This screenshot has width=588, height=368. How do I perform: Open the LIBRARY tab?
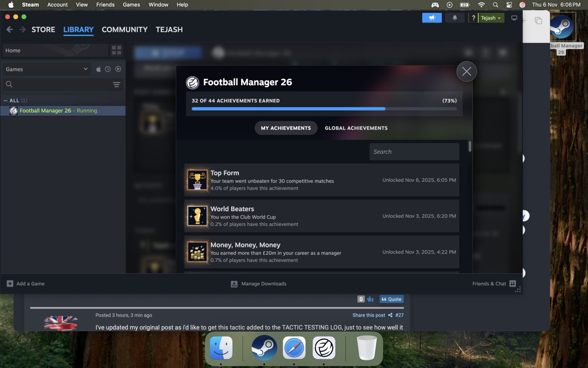(79, 29)
